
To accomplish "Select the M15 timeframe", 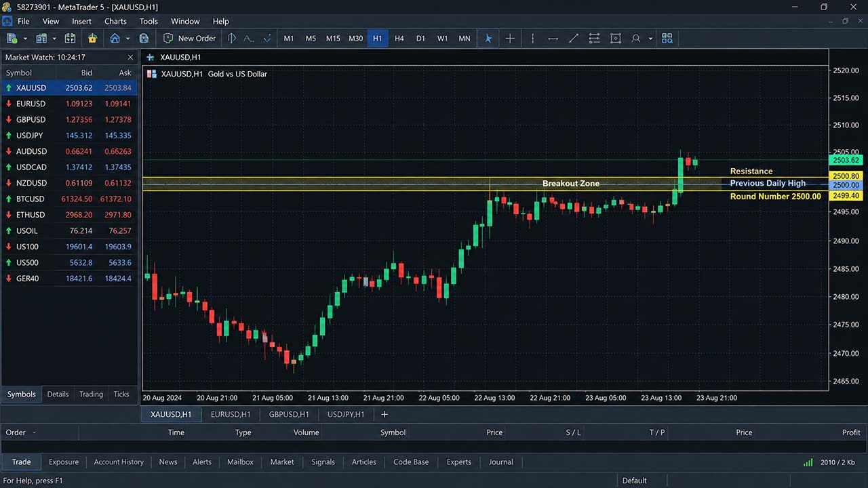I will (333, 39).
